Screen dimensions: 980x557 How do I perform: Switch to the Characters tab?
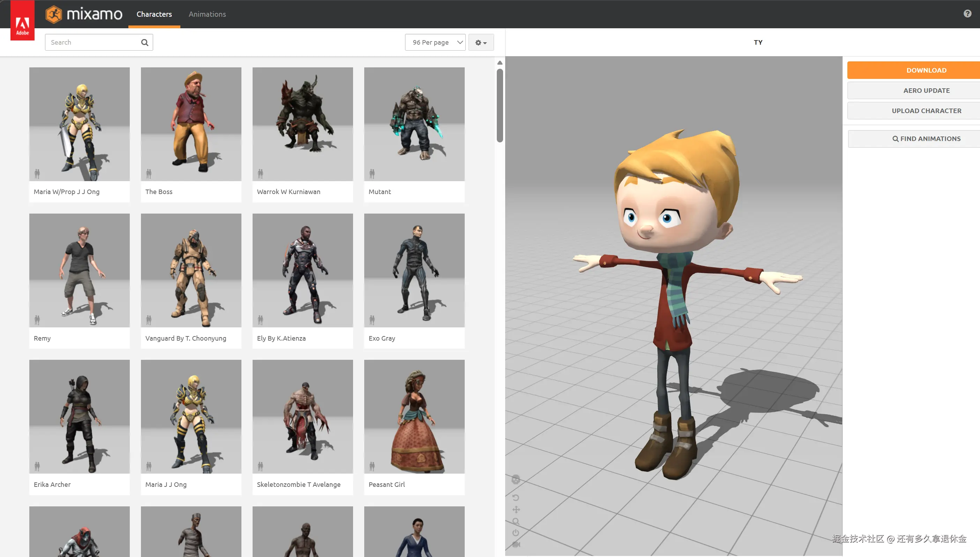(x=154, y=14)
